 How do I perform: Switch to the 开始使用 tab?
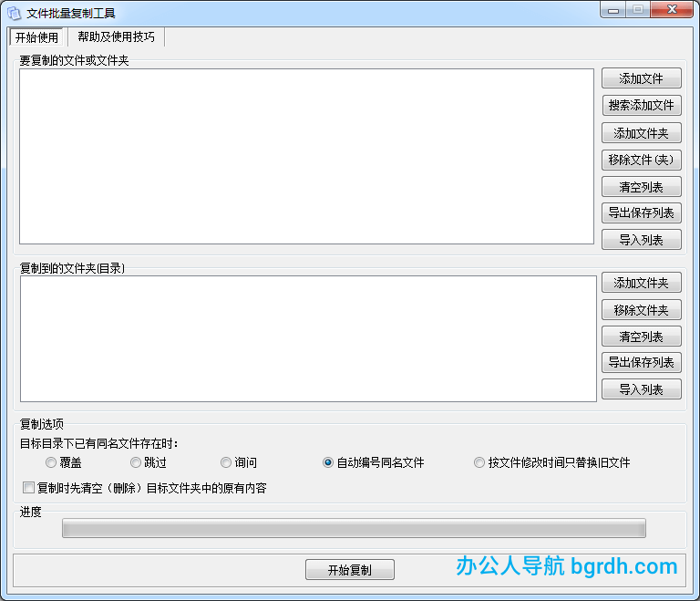coord(37,37)
